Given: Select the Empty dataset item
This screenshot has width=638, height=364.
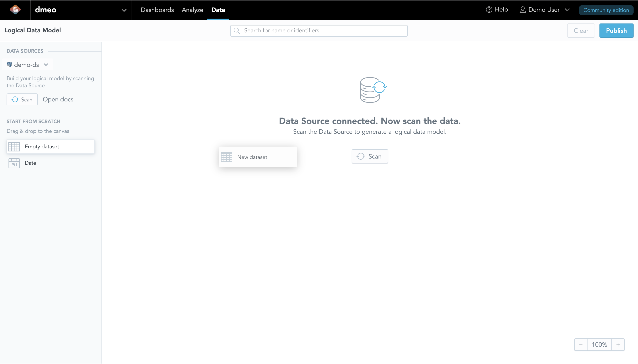Looking at the screenshot, I should coord(51,147).
